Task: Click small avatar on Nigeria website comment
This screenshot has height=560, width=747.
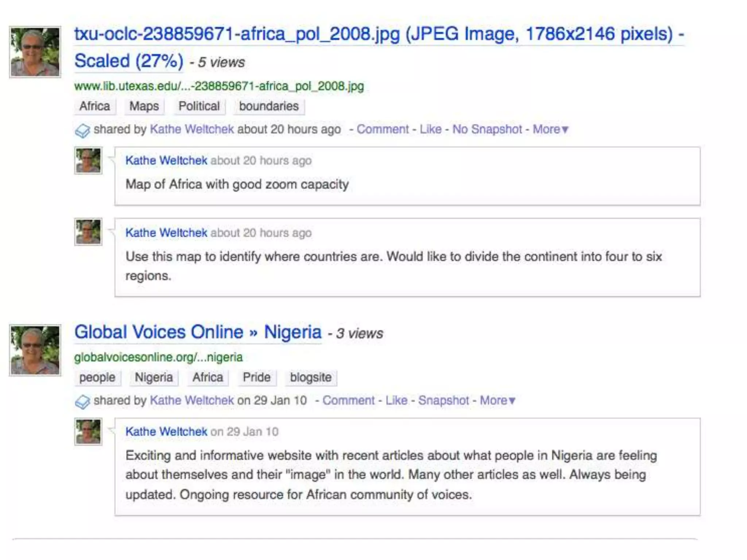Action: coord(88,432)
